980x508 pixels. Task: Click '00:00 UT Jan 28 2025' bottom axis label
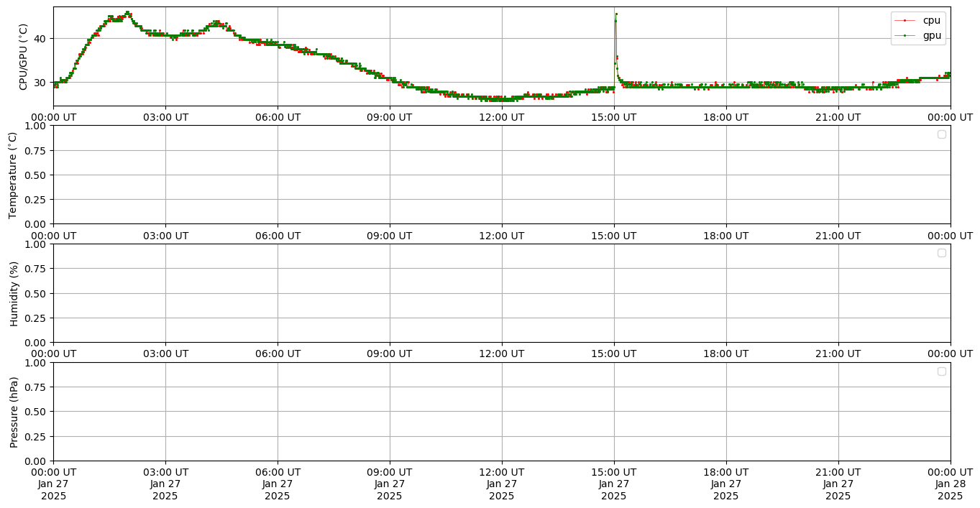[x=951, y=484]
